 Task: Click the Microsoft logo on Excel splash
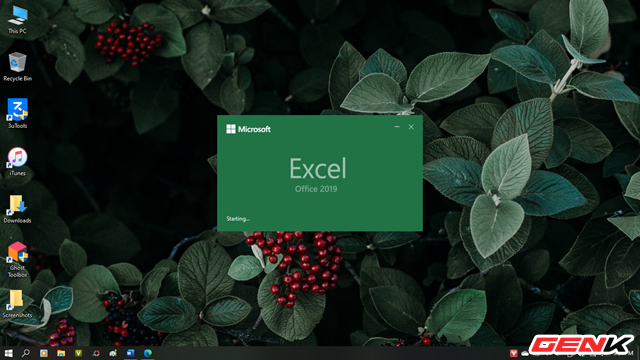(x=248, y=129)
